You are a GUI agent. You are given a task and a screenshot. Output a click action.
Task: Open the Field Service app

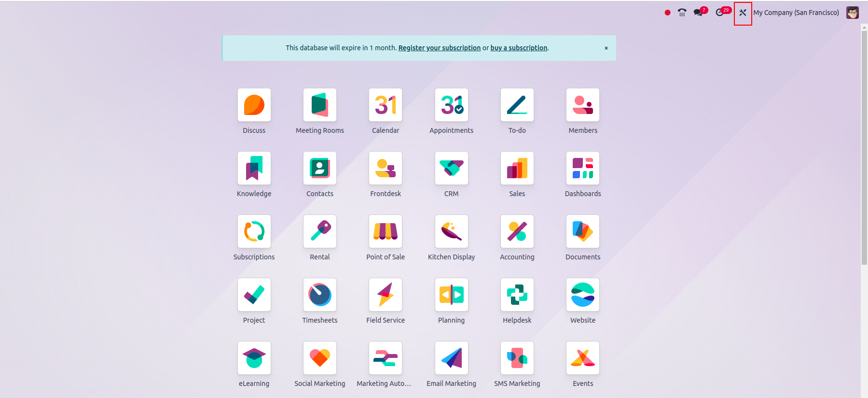(385, 295)
